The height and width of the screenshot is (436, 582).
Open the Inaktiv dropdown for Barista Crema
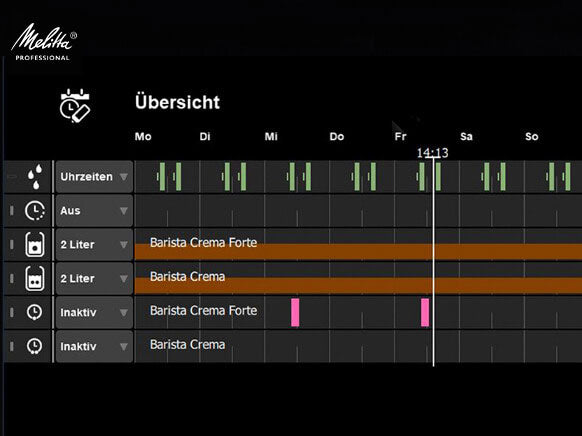pos(94,346)
